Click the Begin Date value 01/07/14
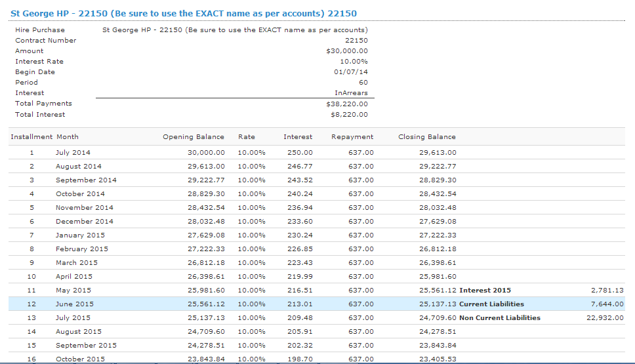 (351, 72)
